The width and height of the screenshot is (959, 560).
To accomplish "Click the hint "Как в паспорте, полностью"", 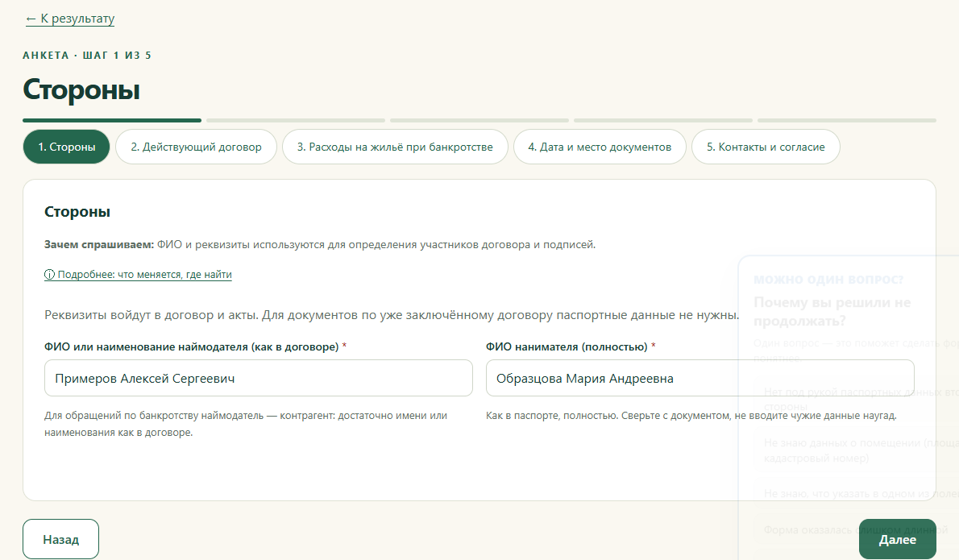I will [x=551, y=416].
